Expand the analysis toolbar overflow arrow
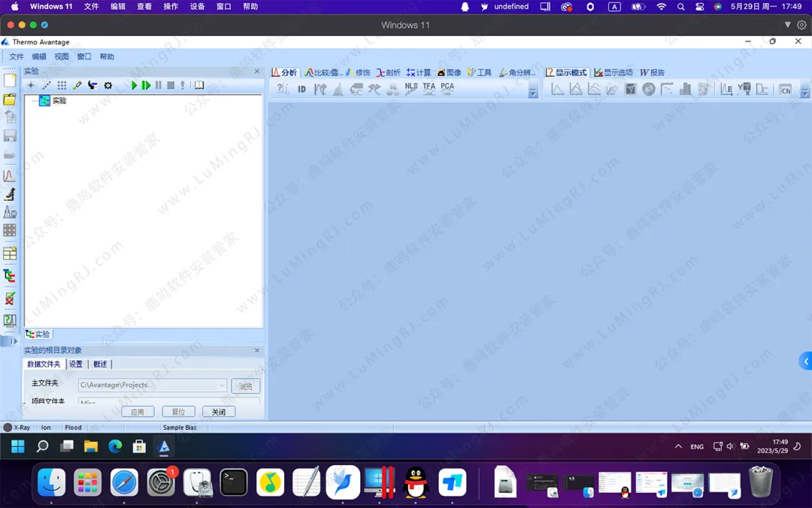 (533, 93)
